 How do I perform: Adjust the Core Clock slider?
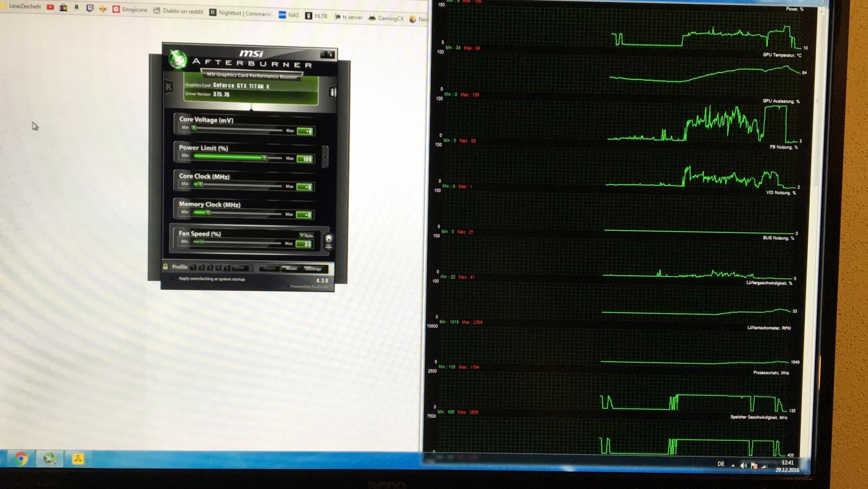[238, 186]
